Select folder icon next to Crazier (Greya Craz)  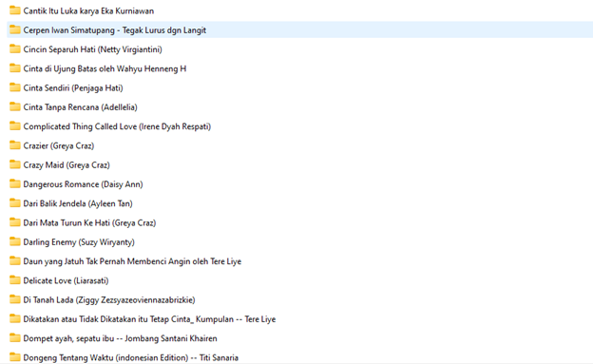[15, 145]
